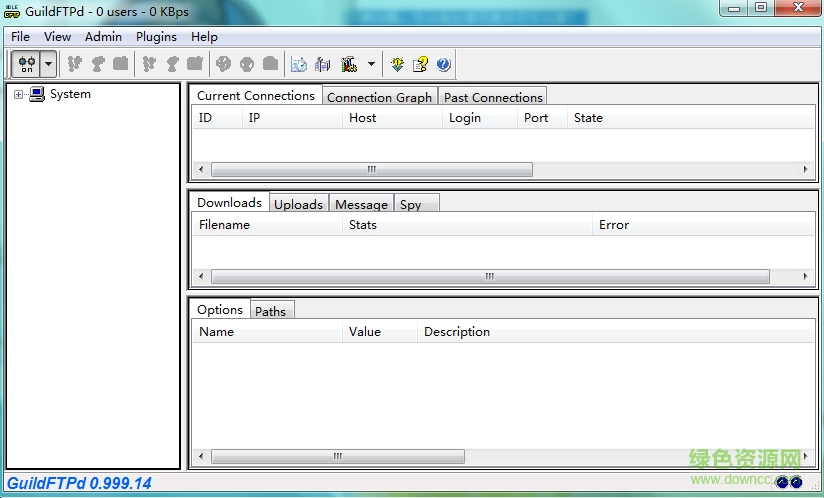Click the yellow question mark note icon
Image resolution: width=824 pixels, height=498 pixels.
[x=421, y=64]
